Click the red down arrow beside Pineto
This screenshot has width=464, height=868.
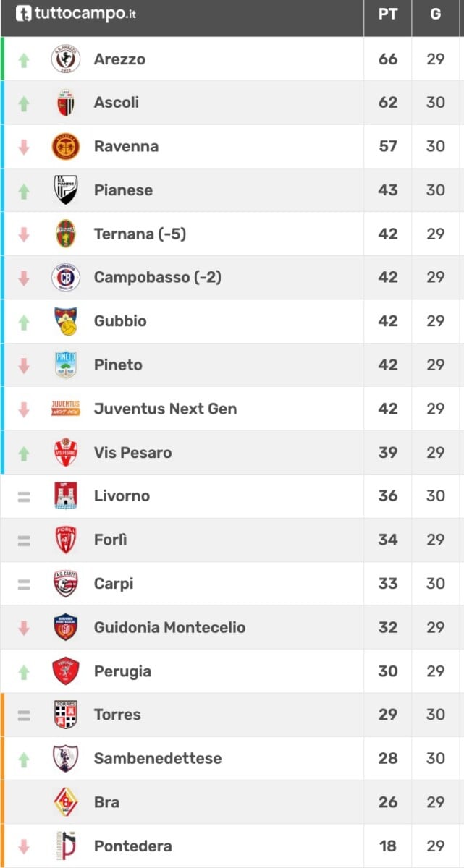[24, 365]
